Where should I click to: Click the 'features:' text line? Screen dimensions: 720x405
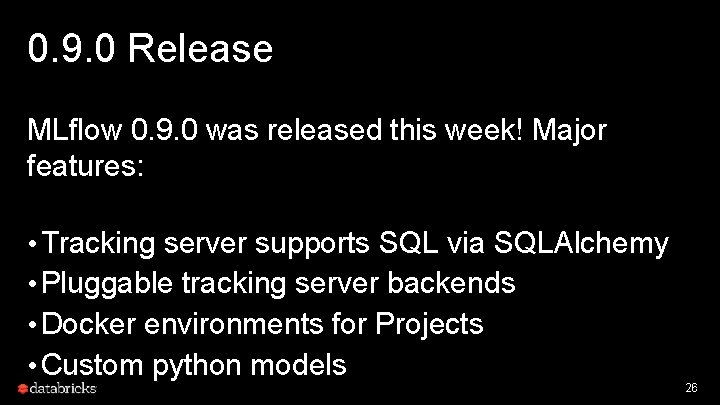pyautogui.click(x=87, y=166)
